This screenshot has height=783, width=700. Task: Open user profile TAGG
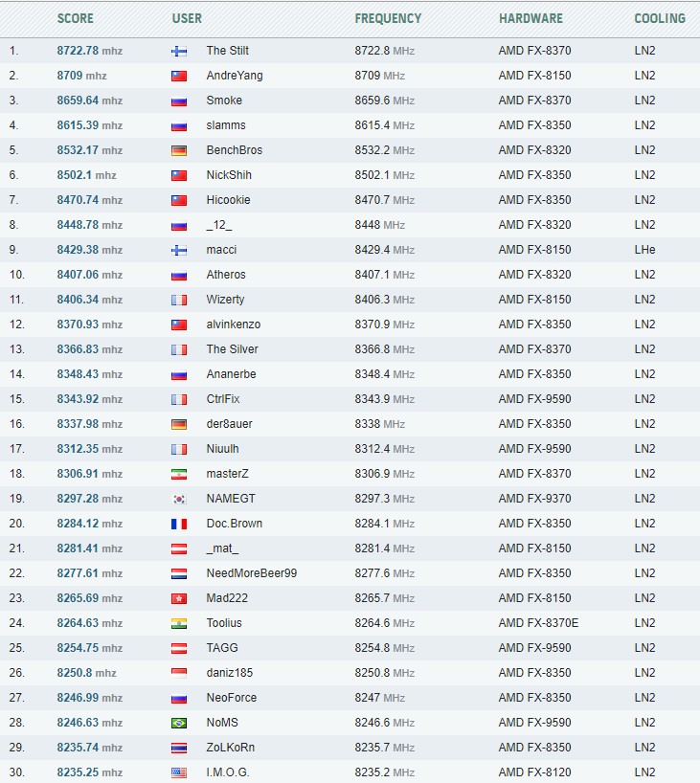tap(222, 648)
